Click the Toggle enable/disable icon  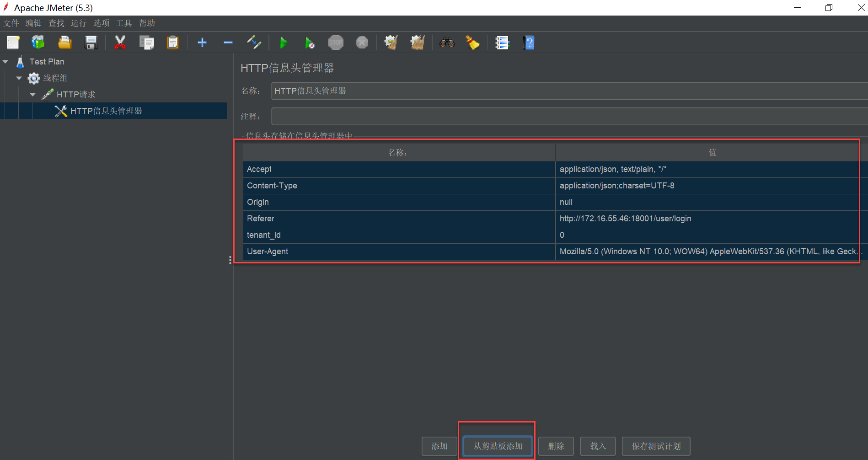click(x=254, y=43)
